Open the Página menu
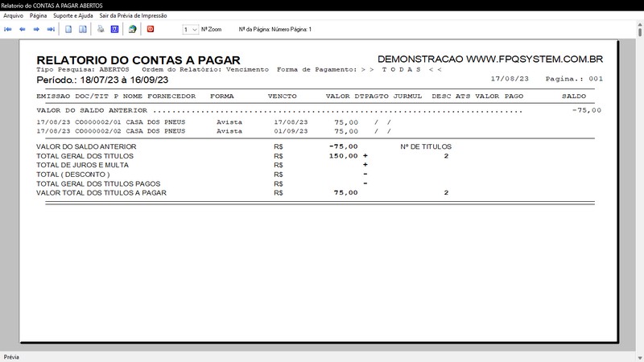The width and height of the screenshot is (644, 362). [38, 15]
